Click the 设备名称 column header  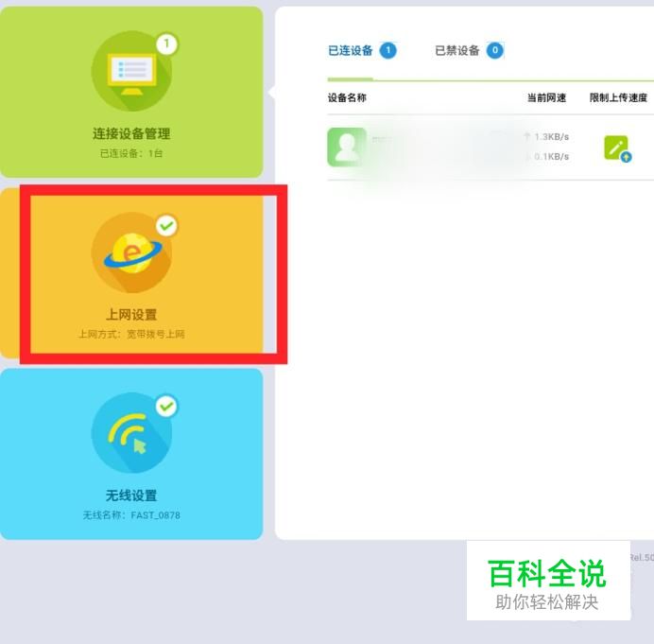pyautogui.click(x=347, y=97)
